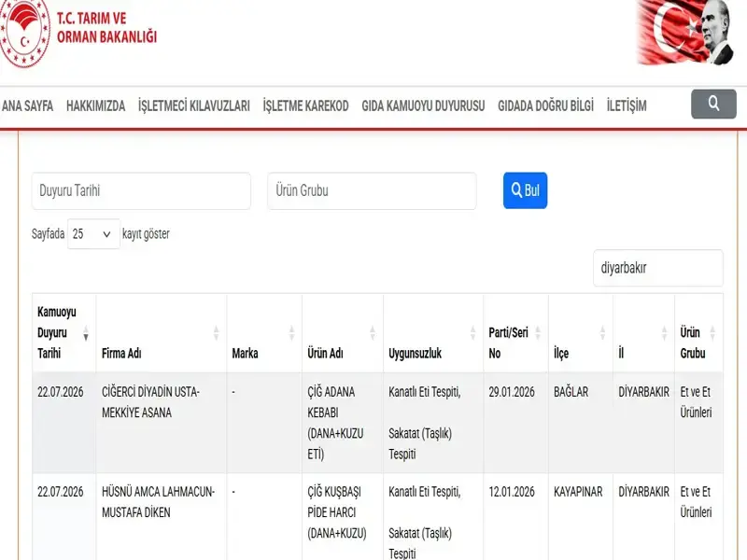The height and width of the screenshot is (560, 747).
Task: Open the İLETİŞİM page
Action: coord(627,105)
